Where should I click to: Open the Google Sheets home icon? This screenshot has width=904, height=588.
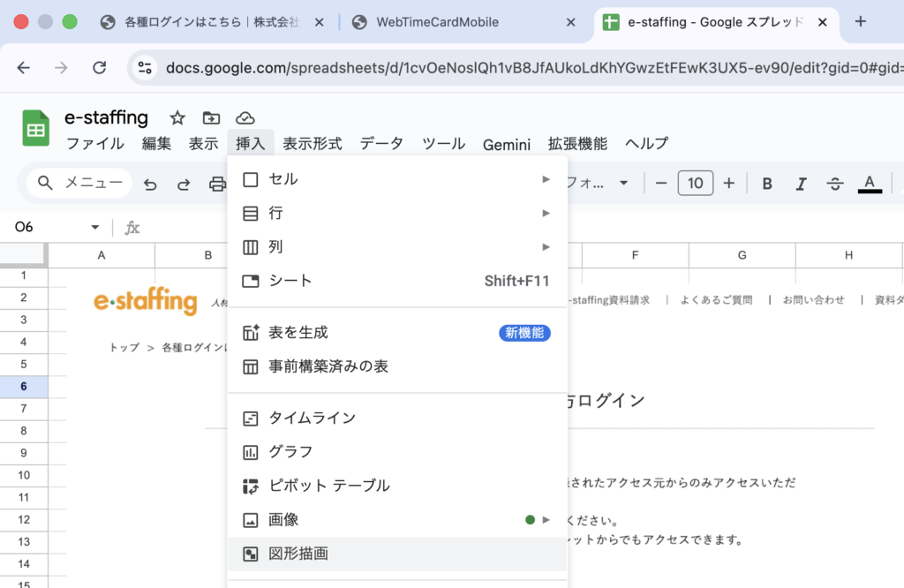tap(36, 129)
